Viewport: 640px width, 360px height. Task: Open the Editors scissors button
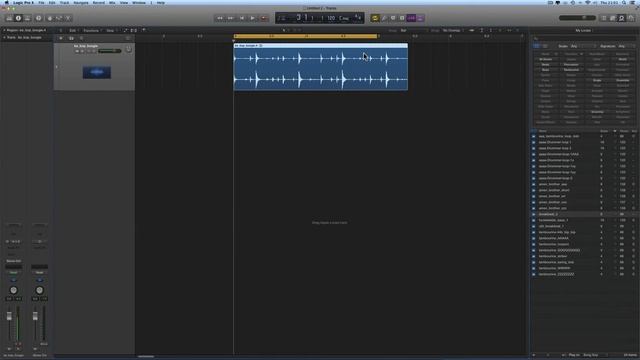click(68, 18)
